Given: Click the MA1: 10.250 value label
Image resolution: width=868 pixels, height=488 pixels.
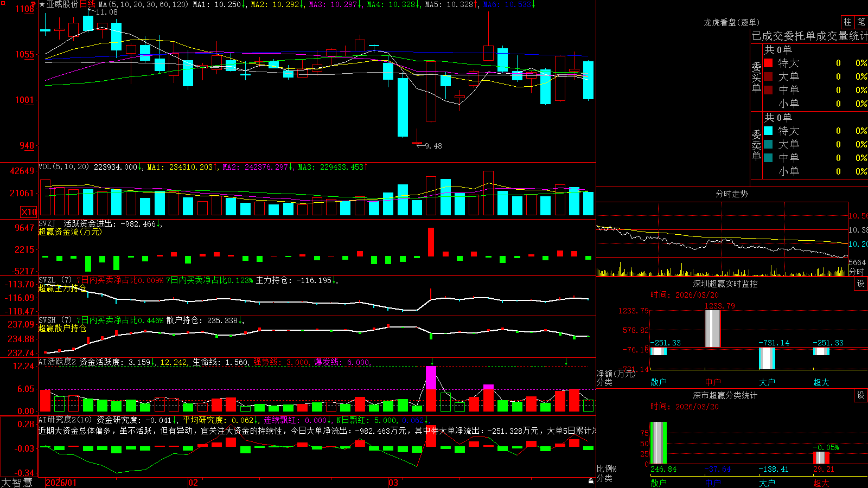Looking at the screenshot, I should click(x=219, y=4).
